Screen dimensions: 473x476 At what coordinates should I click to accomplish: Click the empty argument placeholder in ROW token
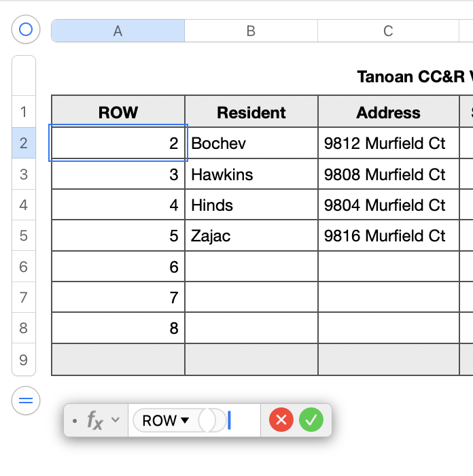(x=212, y=421)
